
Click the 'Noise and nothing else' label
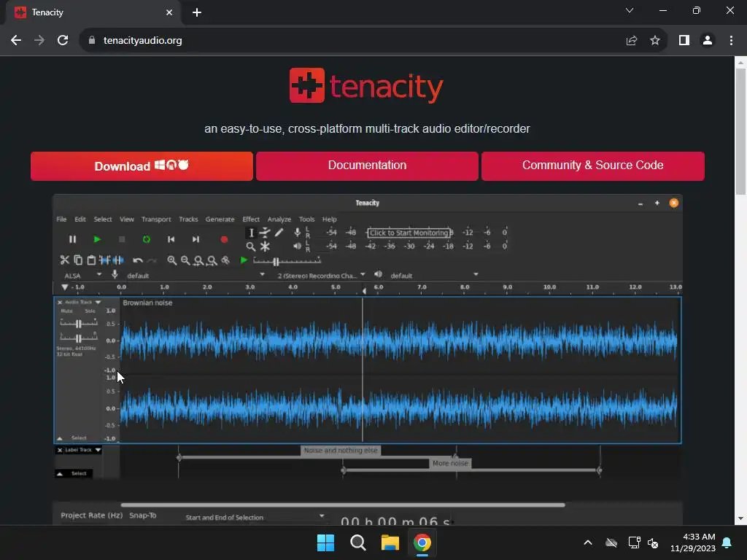click(x=341, y=451)
